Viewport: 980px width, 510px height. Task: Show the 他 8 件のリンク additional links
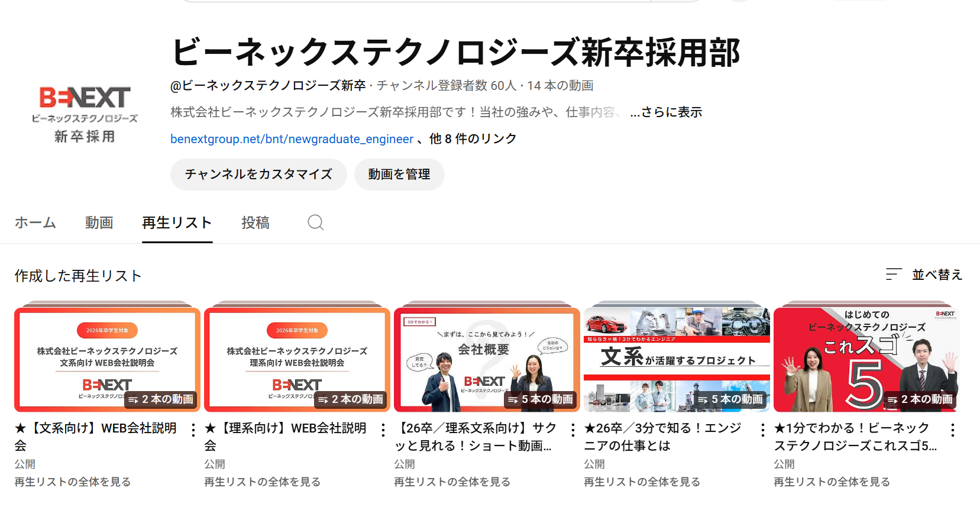click(473, 139)
